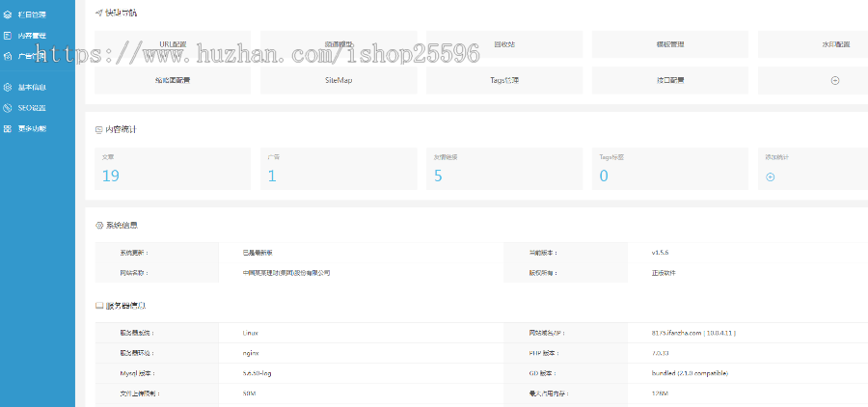Click the 系统信息 section heading
This screenshot has height=407, width=868.
pyautogui.click(x=122, y=226)
